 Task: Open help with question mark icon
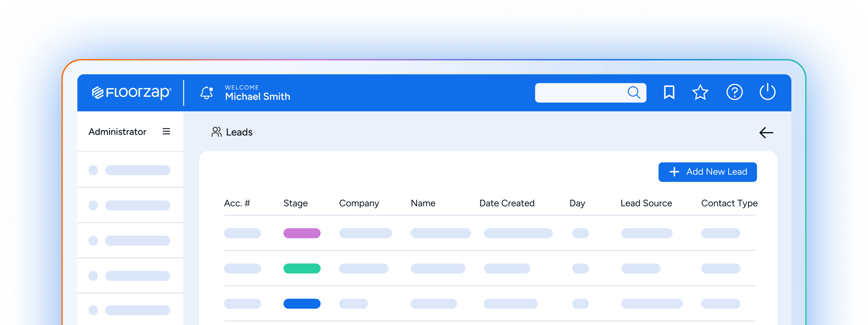pyautogui.click(x=734, y=92)
